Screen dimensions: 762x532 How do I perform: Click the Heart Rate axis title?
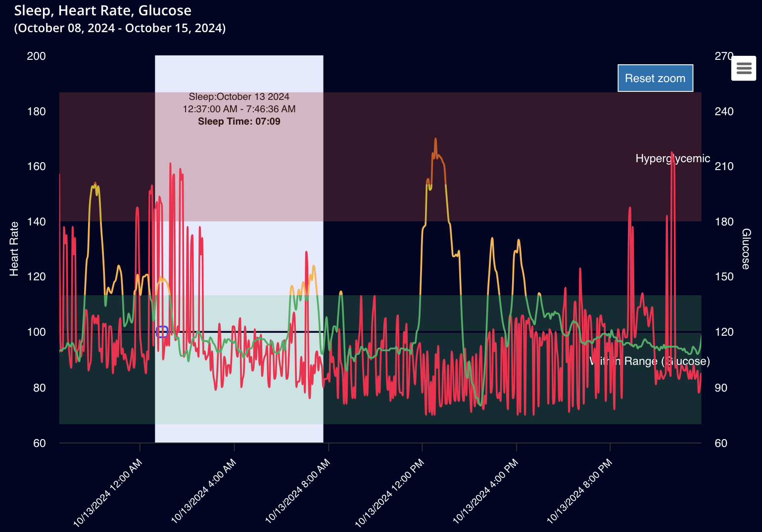tap(14, 249)
